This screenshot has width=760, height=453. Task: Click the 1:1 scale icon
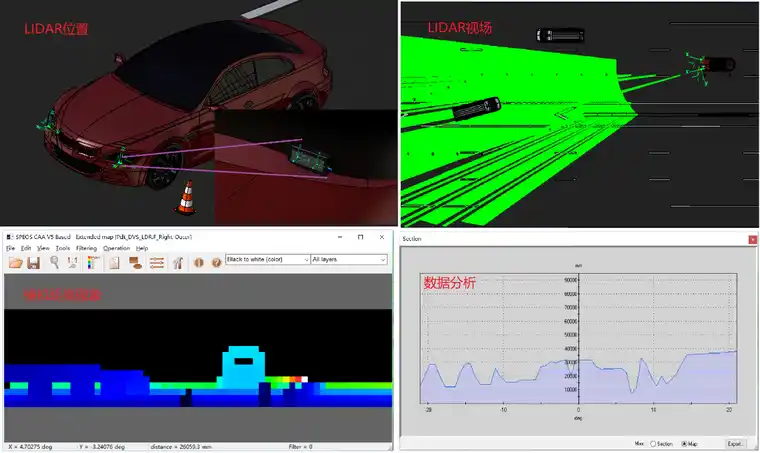(x=73, y=263)
